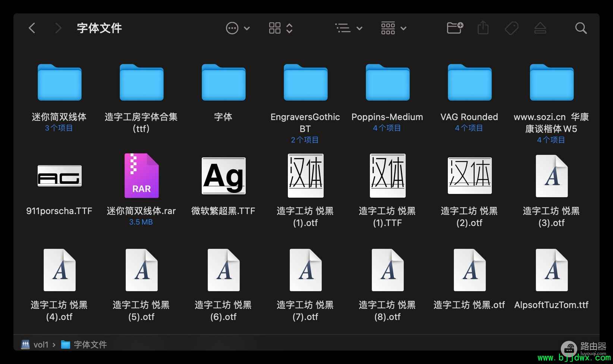Select the 微软繁超黑.TTF font file
Image resolution: width=613 pixels, height=364 pixels.
click(x=224, y=176)
